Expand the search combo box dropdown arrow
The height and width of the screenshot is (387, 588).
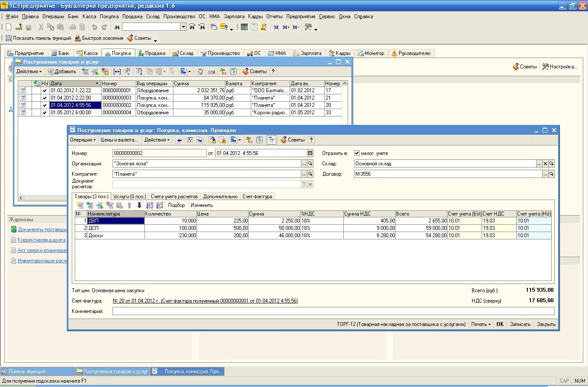point(183,27)
